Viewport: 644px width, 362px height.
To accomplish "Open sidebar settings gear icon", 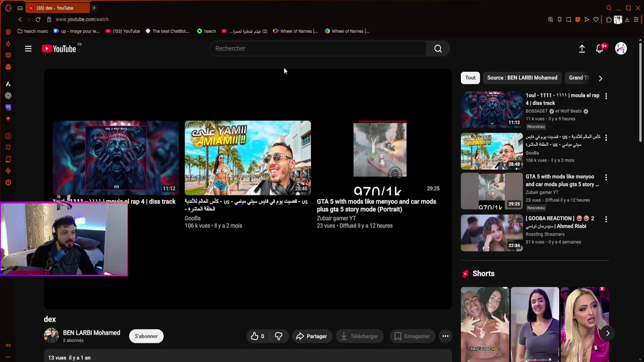I will tap(8, 183).
